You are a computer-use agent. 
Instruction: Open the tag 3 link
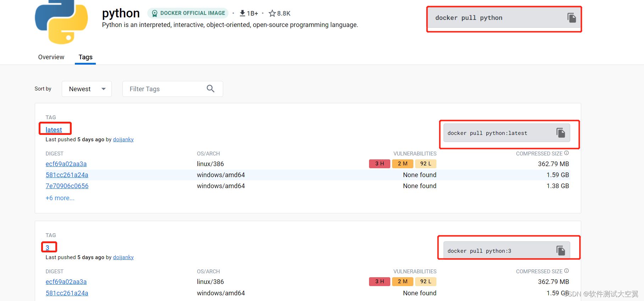click(x=48, y=248)
